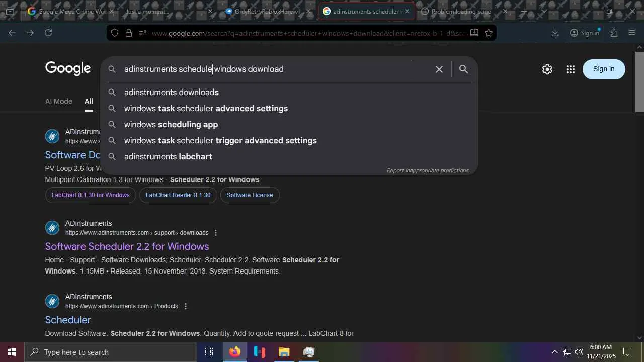This screenshot has height=362, width=644.
Task: Open LabChart Reader 8.1.30 sitelink
Action: [178, 195]
